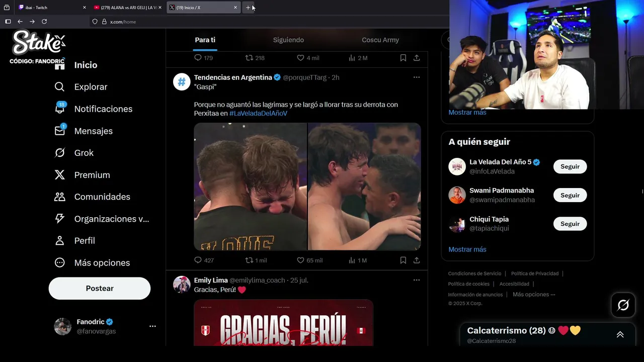Click Emily Lima avatar

(x=182, y=284)
